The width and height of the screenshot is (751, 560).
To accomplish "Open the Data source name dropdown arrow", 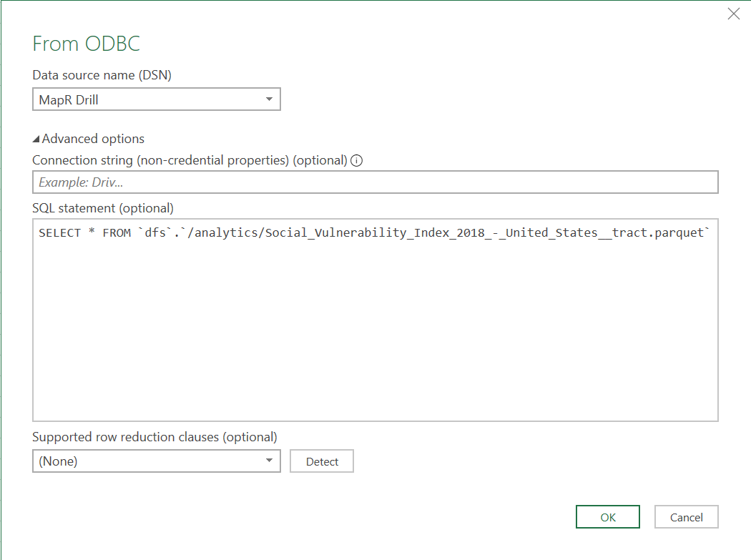I will (x=270, y=99).
